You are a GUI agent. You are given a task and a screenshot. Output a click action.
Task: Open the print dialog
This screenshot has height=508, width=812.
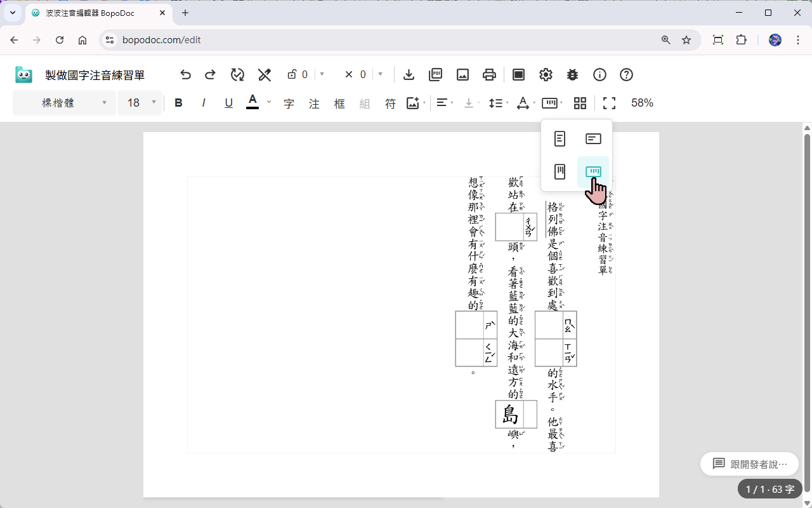pos(489,74)
